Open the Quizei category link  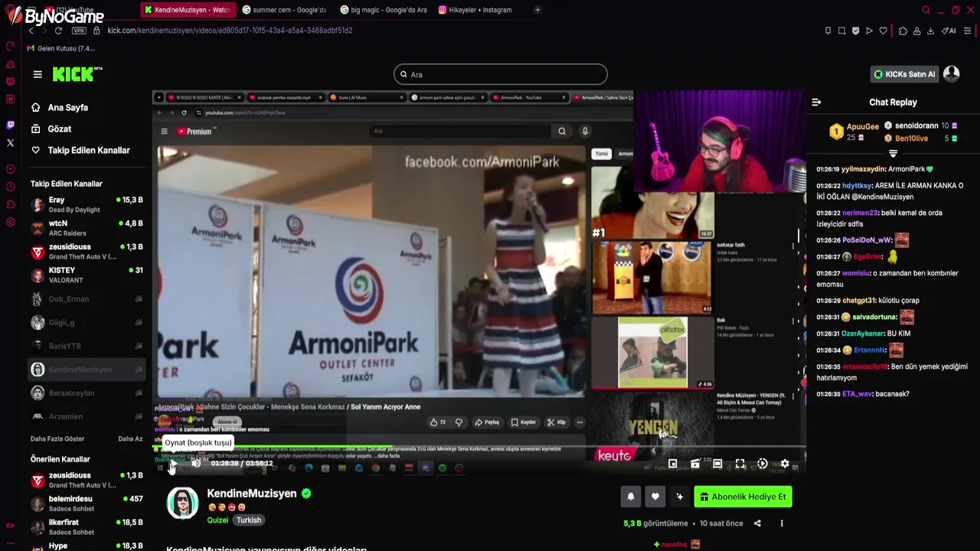[x=217, y=520]
